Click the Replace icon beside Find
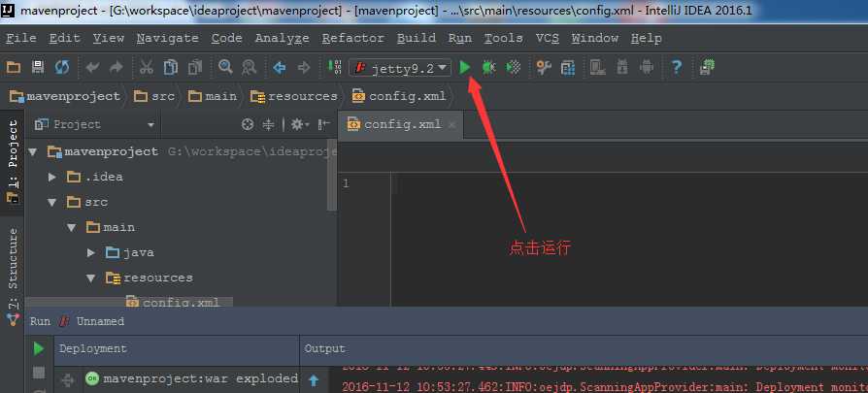The image size is (868, 393). (x=250, y=68)
